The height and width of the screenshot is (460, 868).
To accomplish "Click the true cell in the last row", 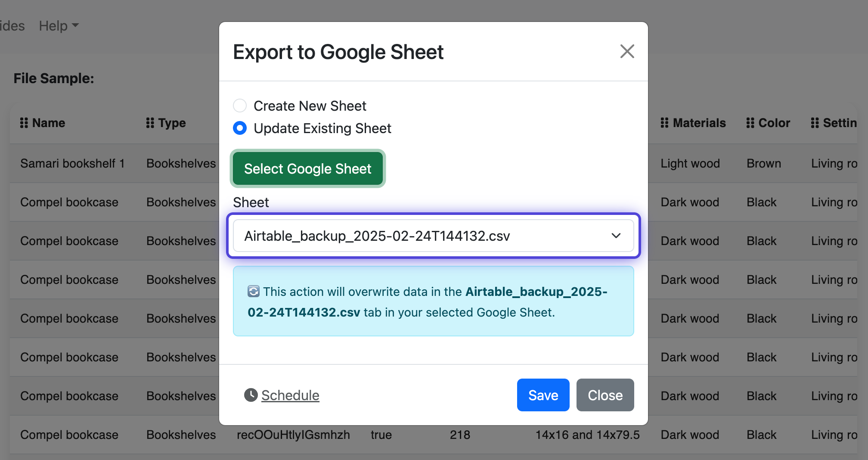I will [x=381, y=435].
